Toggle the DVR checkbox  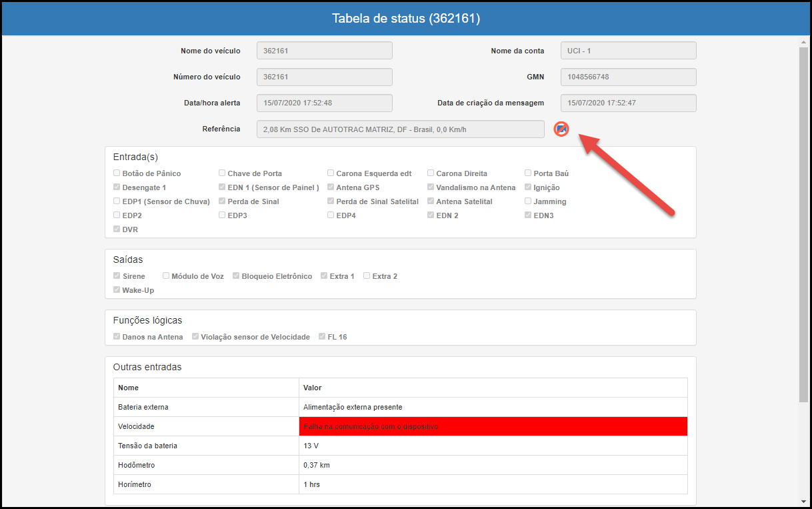coord(117,229)
